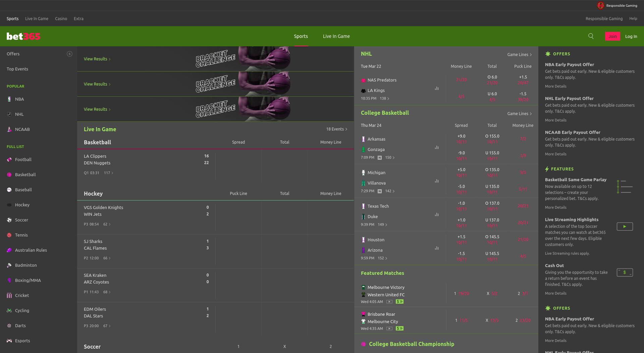Select the Sports tab in the green header

pyautogui.click(x=301, y=36)
